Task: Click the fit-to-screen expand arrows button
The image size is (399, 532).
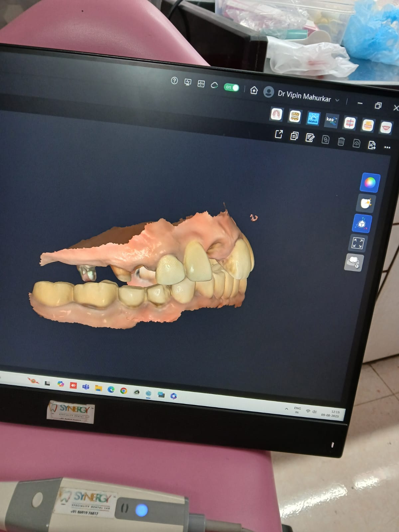Action: click(x=358, y=243)
